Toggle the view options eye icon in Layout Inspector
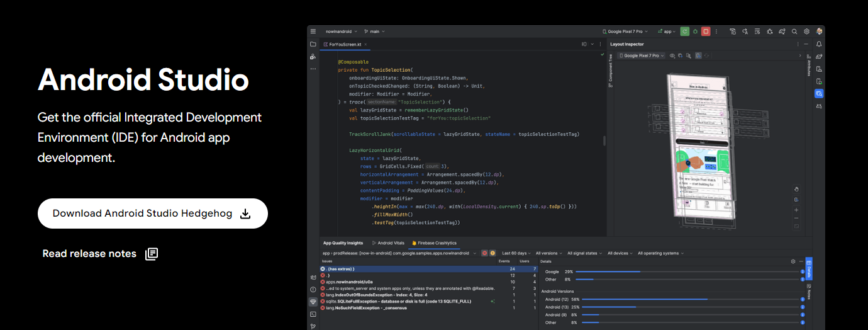 (672, 55)
